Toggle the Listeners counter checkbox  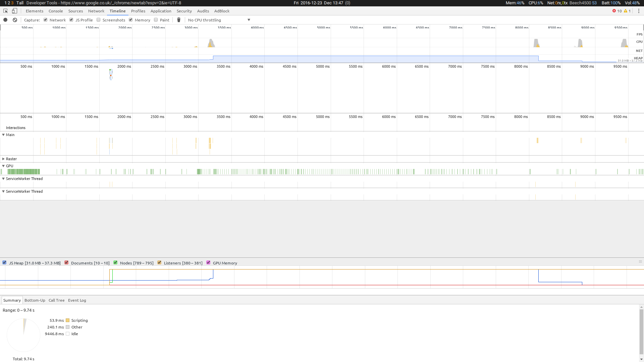[159, 263]
